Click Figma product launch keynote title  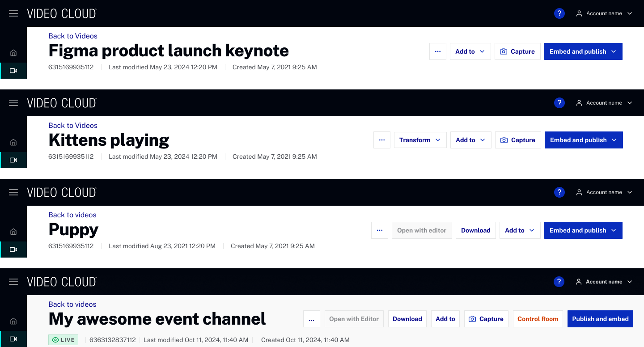coord(169,51)
